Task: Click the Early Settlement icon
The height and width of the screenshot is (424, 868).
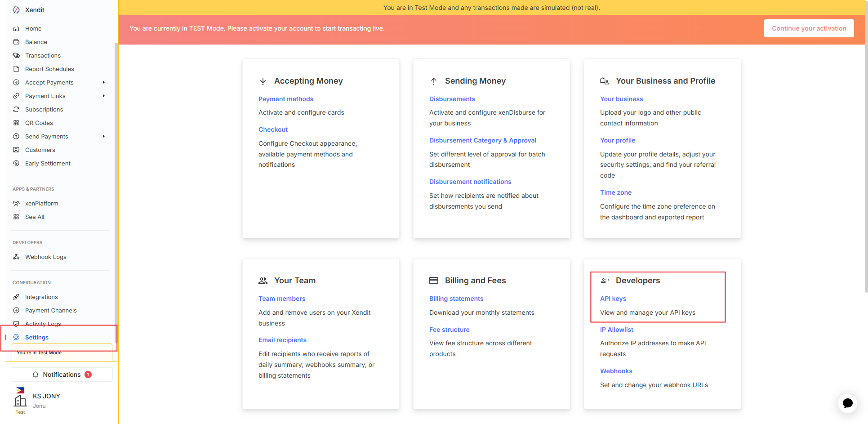Action: pyautogui.click(x=16, y=163)
